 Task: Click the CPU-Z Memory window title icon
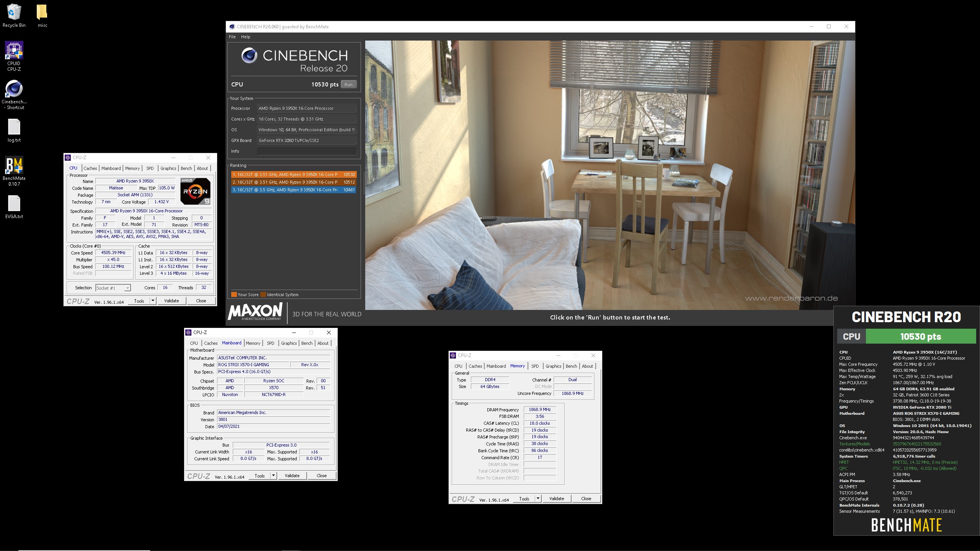click(x=453, y=355)
